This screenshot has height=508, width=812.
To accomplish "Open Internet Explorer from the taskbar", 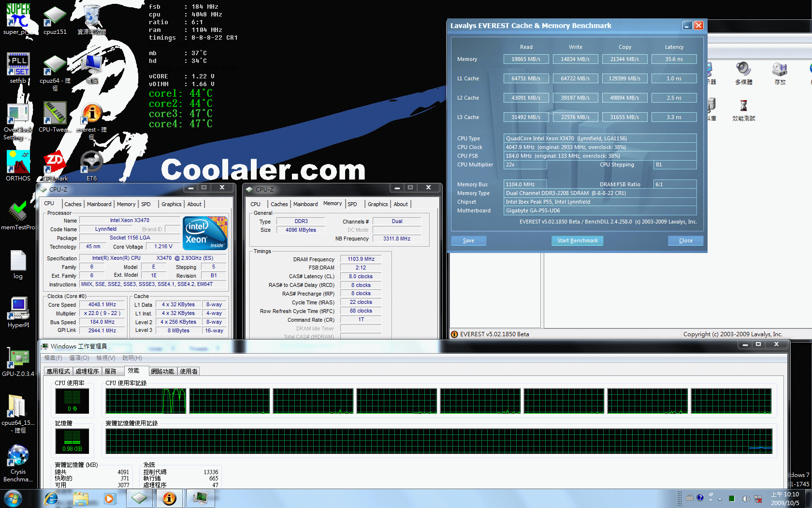I will (51, 498).
